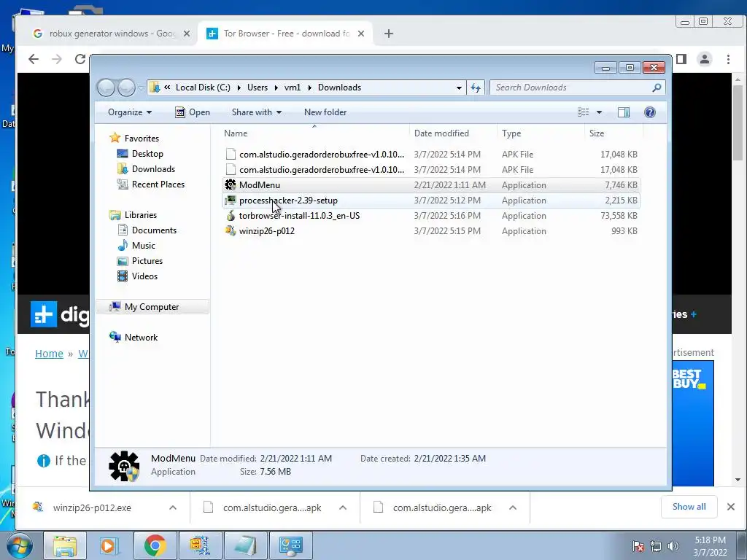This screenshot has width=747, height=560.
Task: Sort files by Size column header
Action: pos(614,133)
